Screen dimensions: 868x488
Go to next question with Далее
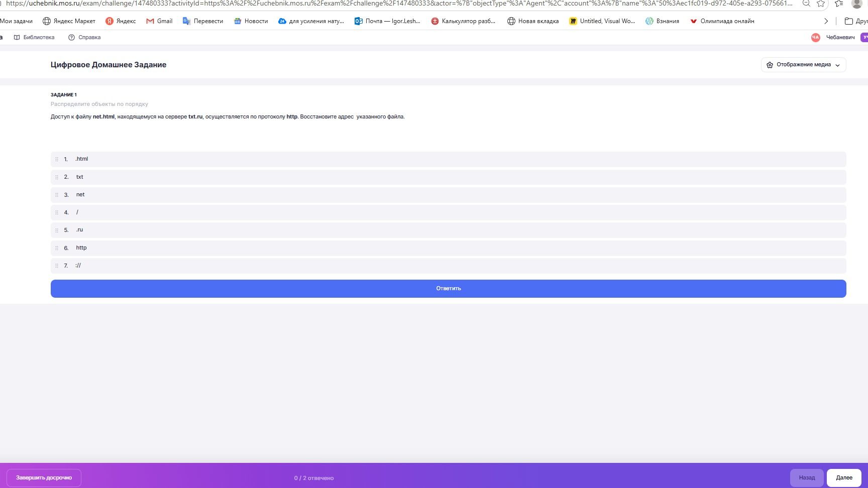click(x=844, y=477)
